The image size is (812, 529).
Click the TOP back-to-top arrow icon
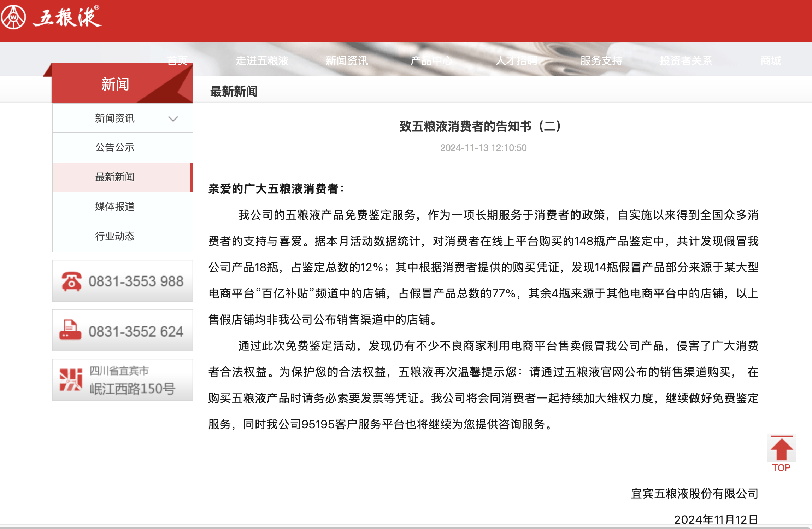click(x=782, y=447)
